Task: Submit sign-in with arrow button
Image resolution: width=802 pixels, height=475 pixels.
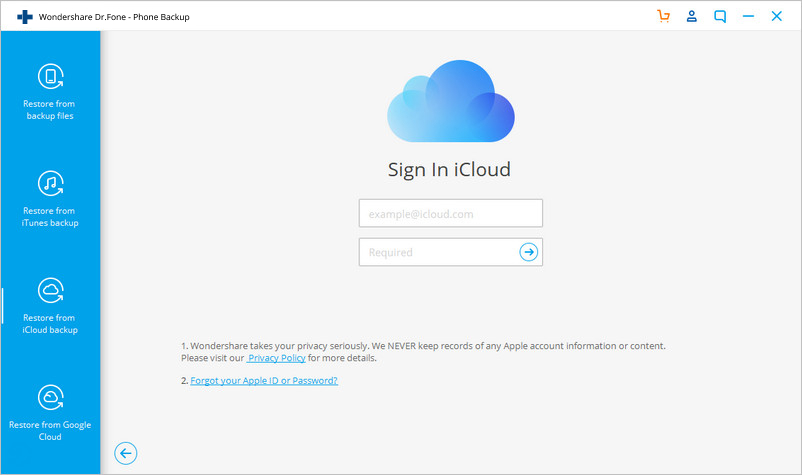Action: click(528, 252)
